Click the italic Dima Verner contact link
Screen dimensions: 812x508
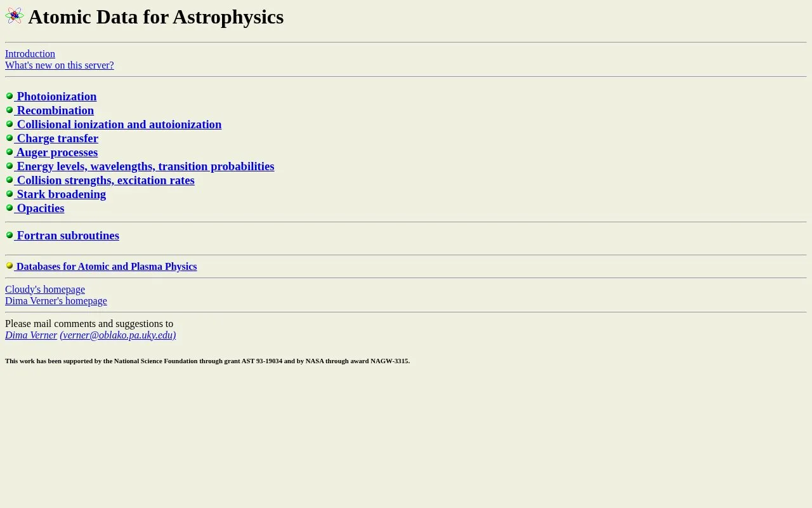[31, 335]
